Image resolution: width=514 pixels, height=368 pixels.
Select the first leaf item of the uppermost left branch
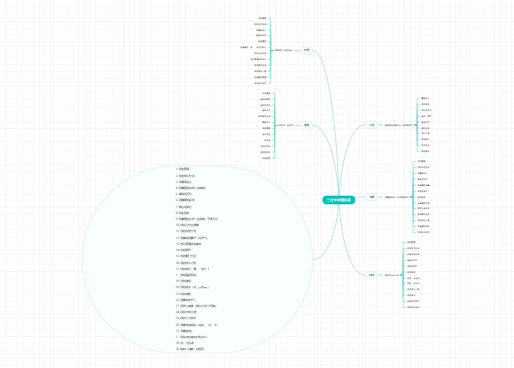[262, 18]
